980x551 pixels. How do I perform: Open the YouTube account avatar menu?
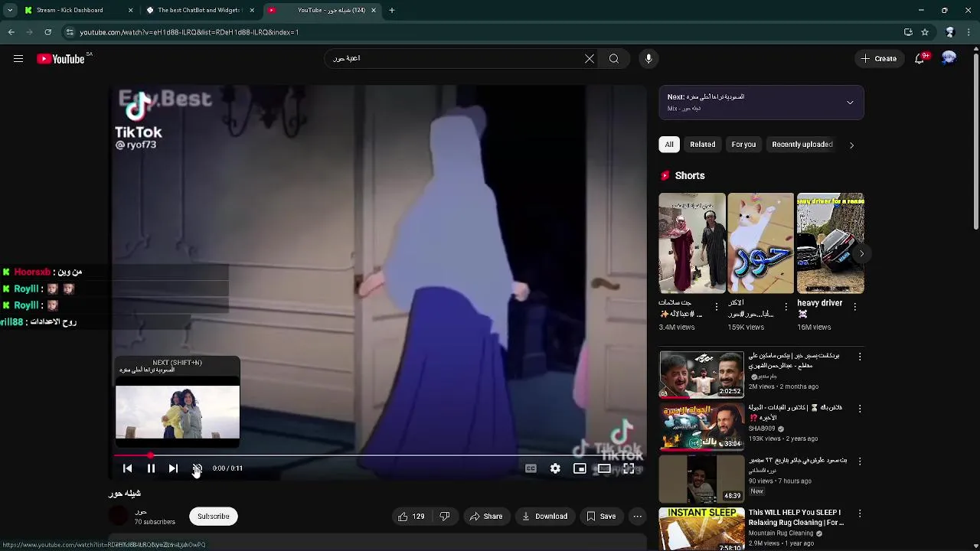[x=949, y=59]
